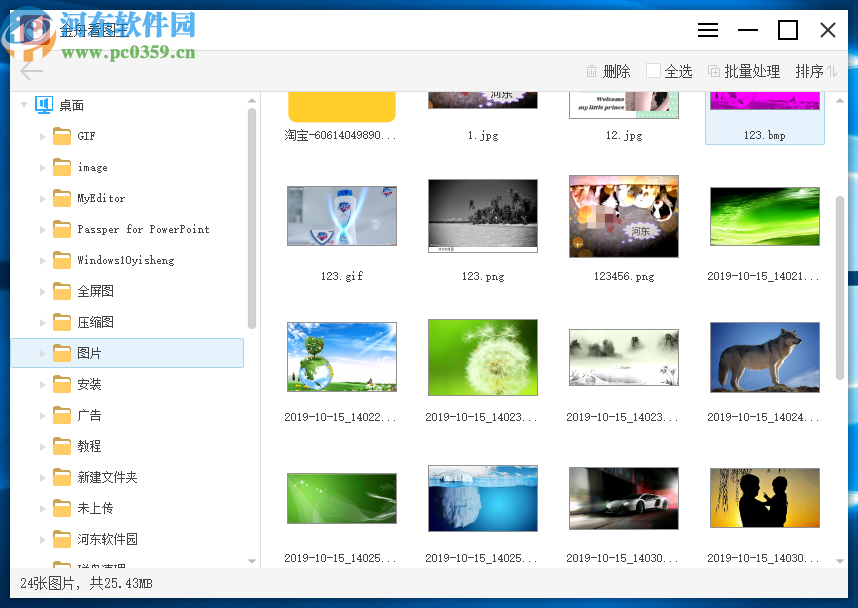Click the GIF folder icon

click(x=62, y=136)
